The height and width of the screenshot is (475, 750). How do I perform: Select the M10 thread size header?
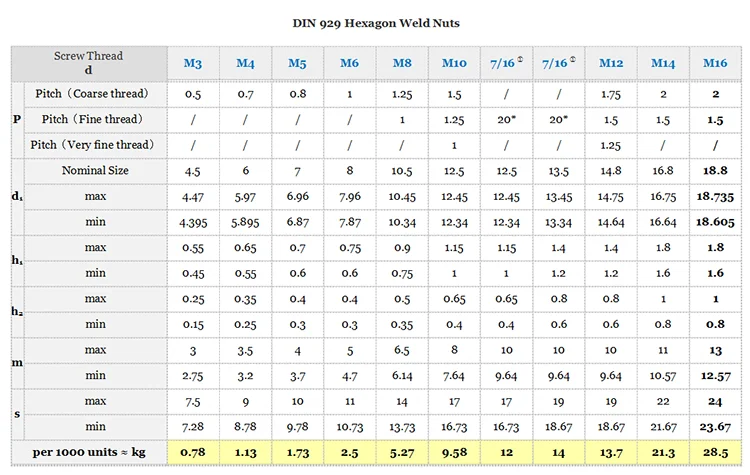coord(454,63)
